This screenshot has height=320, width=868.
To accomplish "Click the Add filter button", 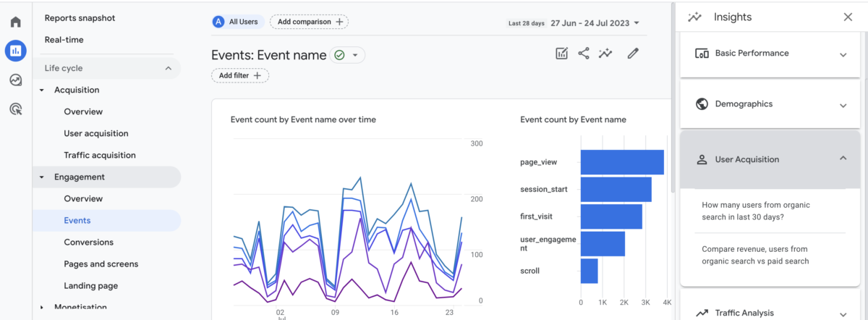I will coord(240,75).
